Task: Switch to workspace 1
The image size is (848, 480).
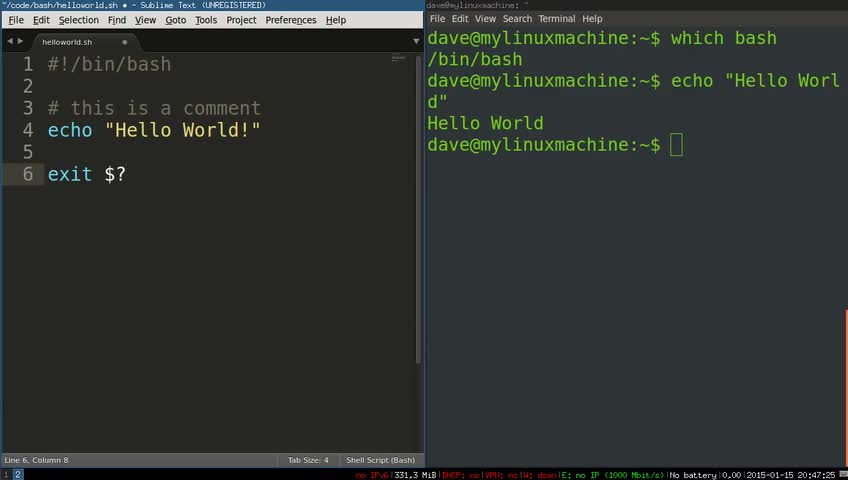Action: (x=6, y=475)
